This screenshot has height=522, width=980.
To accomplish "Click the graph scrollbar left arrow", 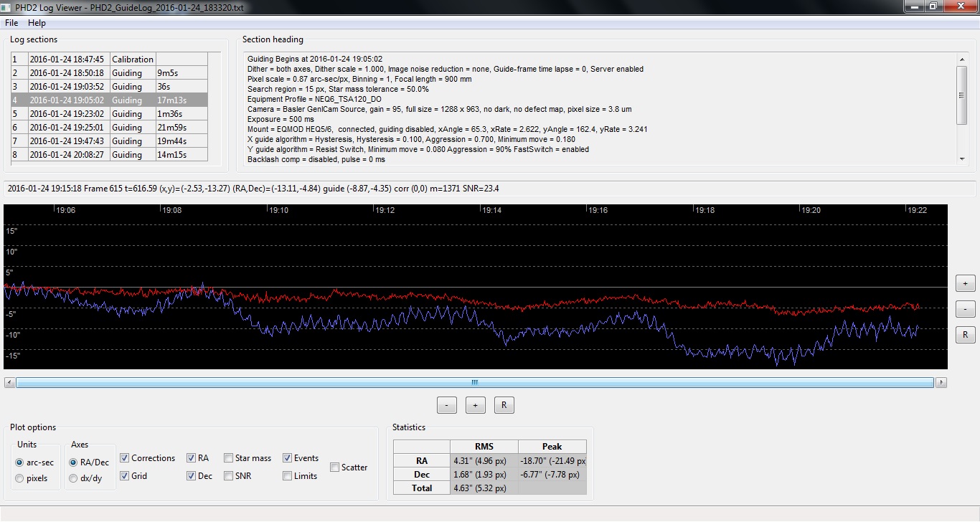I will (9, 383).
